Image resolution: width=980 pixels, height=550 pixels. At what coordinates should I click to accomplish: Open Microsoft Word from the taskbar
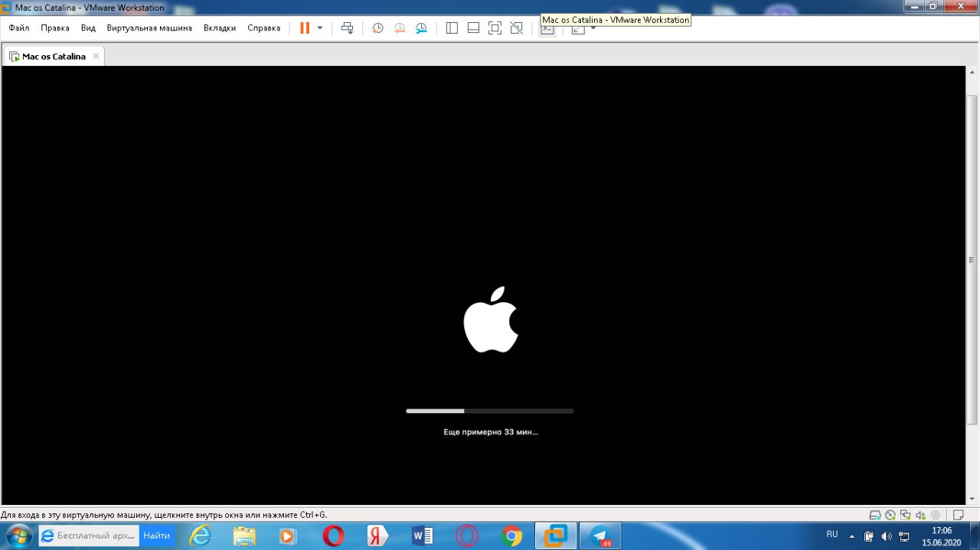click(423, 535)
